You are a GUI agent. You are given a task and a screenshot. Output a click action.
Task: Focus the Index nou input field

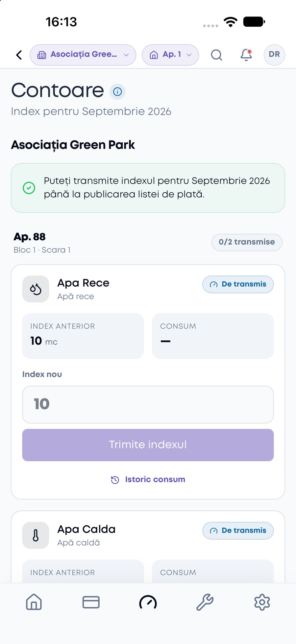(x=148, y=404)
